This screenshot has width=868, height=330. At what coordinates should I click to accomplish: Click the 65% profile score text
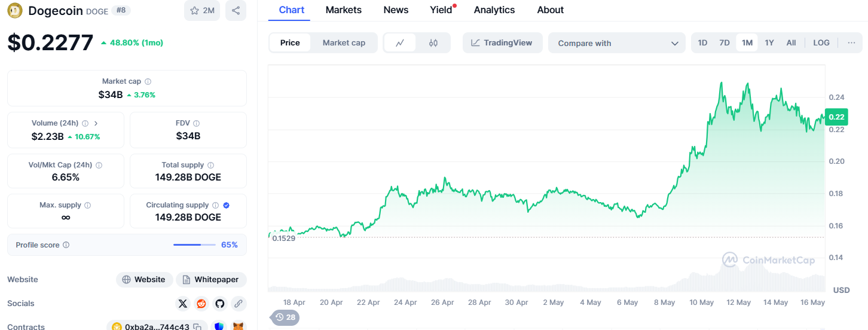[x=230, y=245]
